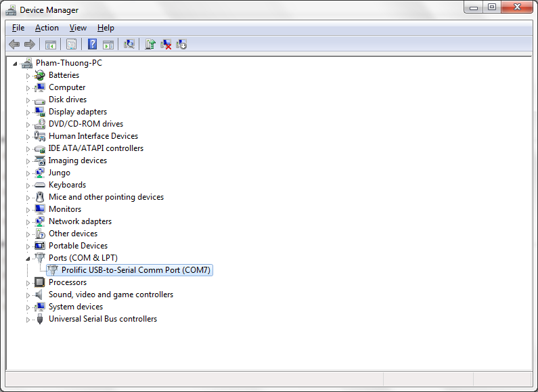Open the View menu
This screenshot has width=538, height=392.
click(x=78, y=28)
